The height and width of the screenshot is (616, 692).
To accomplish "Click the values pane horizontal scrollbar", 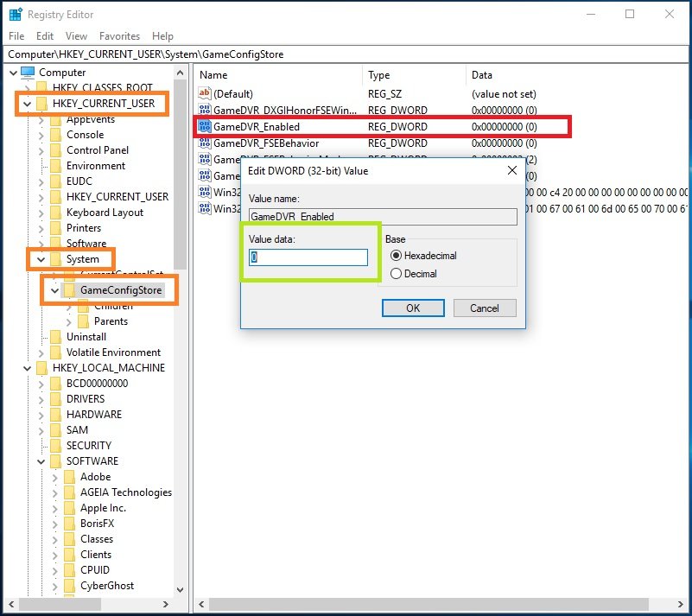I will click(429, 604).
